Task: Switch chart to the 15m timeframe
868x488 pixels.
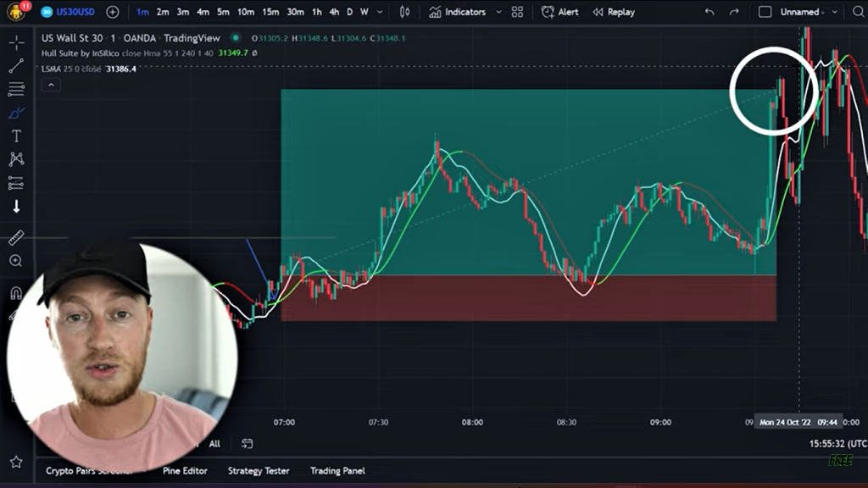Action: (x=270, y=12)
